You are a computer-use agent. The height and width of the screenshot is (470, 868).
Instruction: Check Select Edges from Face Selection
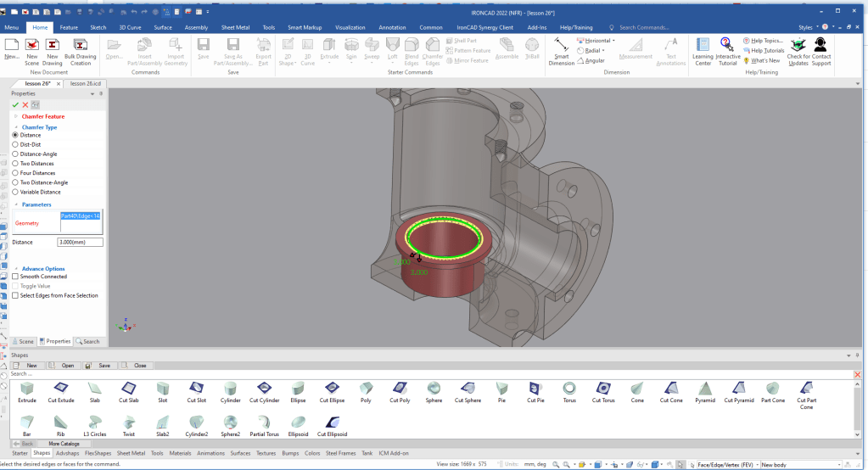click(x=15, y=295)
